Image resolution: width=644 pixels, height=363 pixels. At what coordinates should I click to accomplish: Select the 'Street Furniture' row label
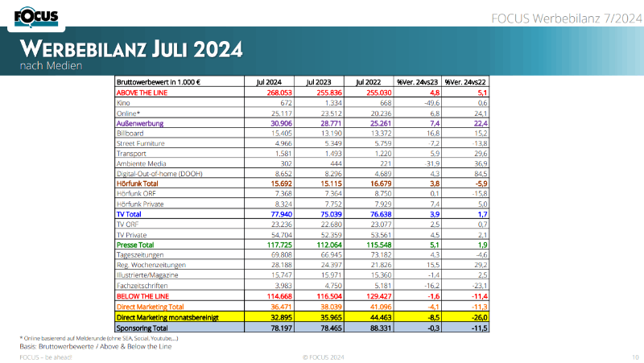pos(140,143)
